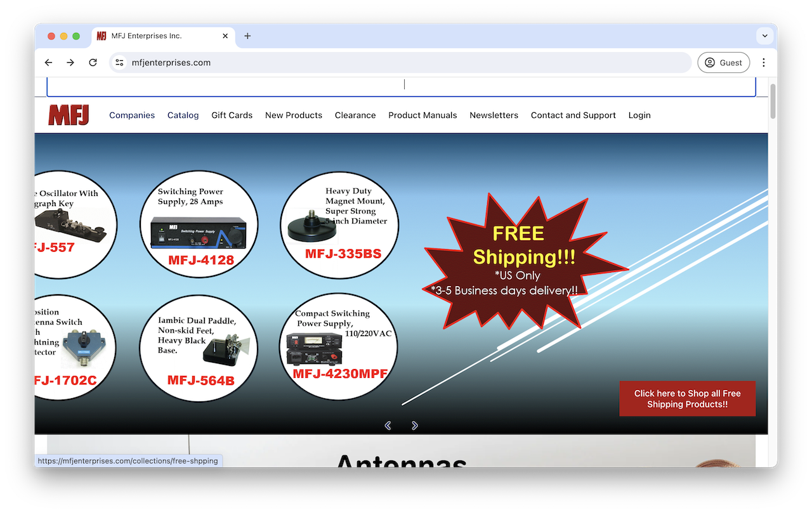
Task: Click the MFJ logo in the navigation bar
Action: pyautogui.click(x=69, y=115)
